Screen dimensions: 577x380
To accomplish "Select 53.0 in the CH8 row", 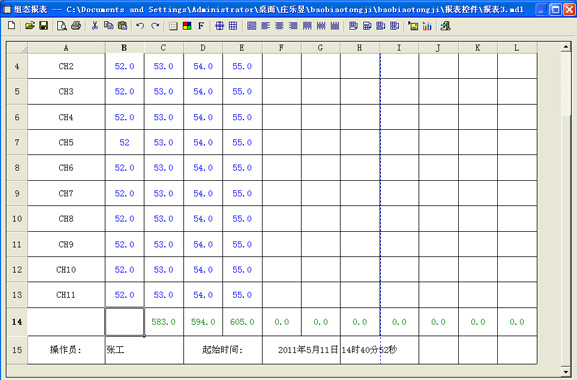I will coord(164,219).
